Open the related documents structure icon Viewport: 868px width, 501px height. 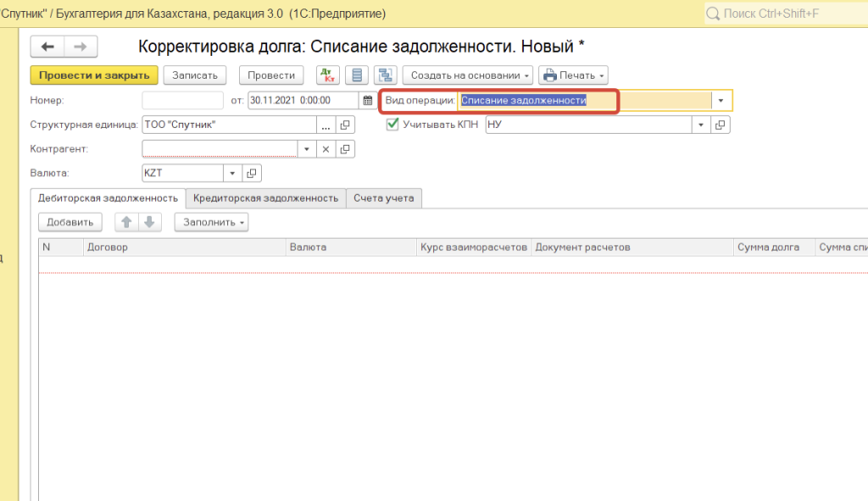(x=387, y=75)
